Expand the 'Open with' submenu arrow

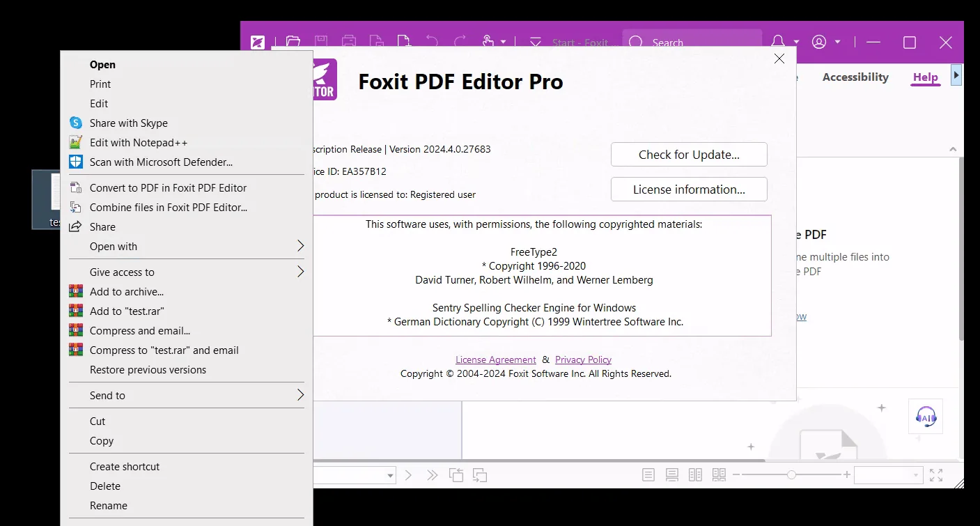pos(300,246)
